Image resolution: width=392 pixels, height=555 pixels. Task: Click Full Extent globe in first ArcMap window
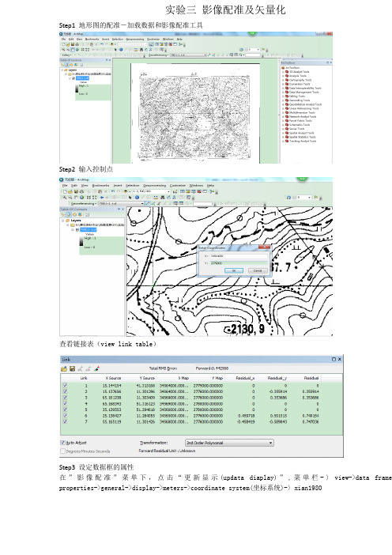coord(77,50)
